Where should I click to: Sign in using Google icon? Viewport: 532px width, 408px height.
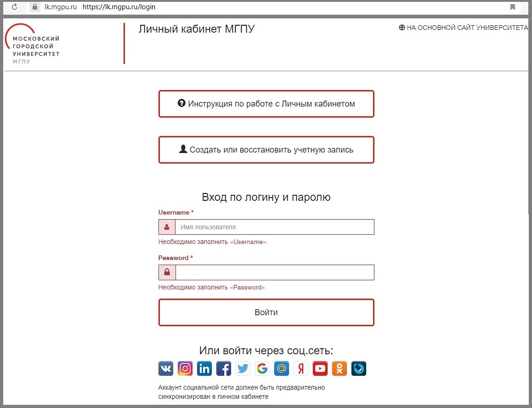(262, 368)
